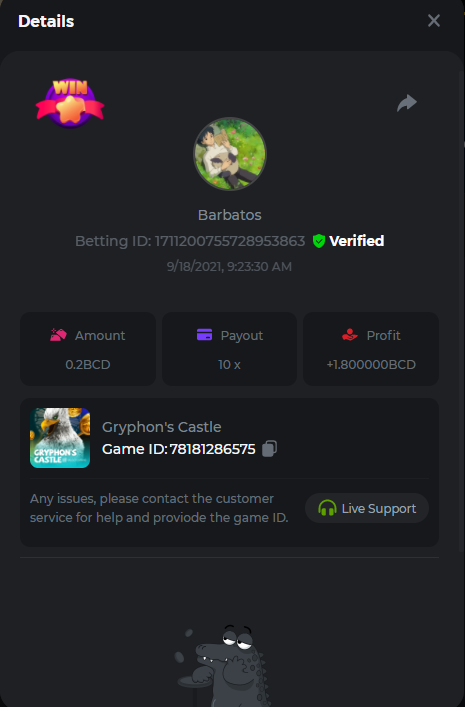Click the green Verified shield icon

coord(319,241)
